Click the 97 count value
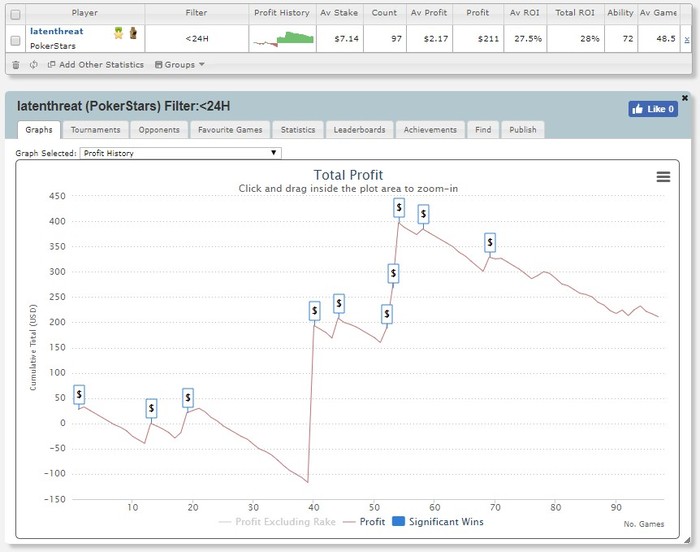The width and height of the screenshot is (700, 552). click(x=396, y=39)
